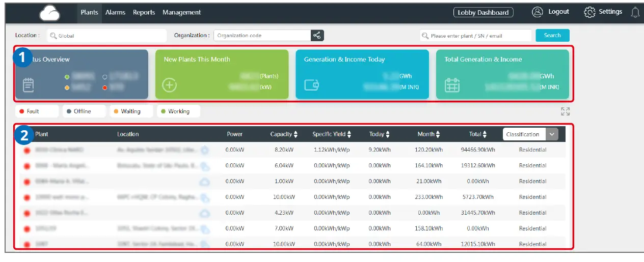Focus the Location Global input field

(107, 36)
